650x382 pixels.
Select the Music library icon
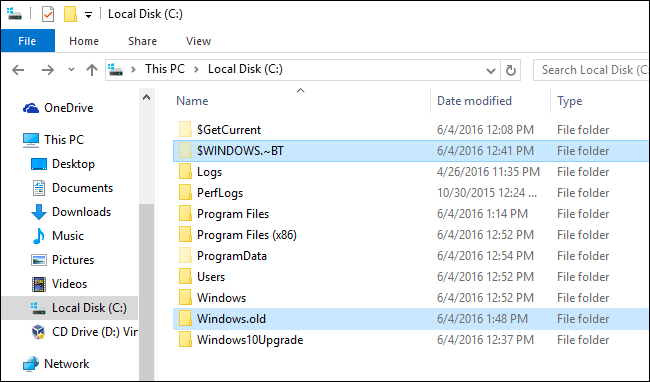pyautogui.click(x=39, y=236)
